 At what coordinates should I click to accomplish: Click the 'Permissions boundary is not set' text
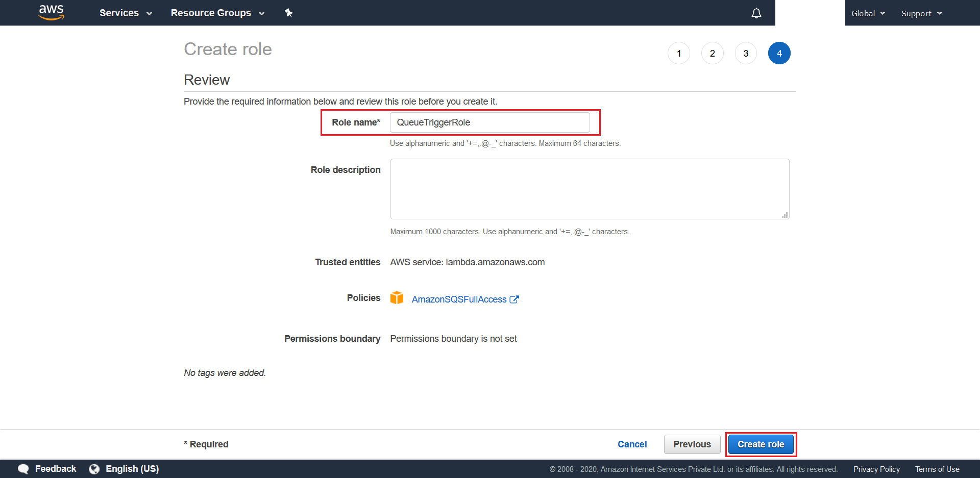click(453, 339)
